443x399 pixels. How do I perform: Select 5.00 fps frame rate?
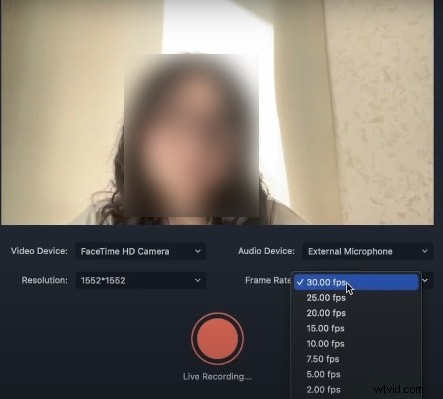click(x=356, y=374)
